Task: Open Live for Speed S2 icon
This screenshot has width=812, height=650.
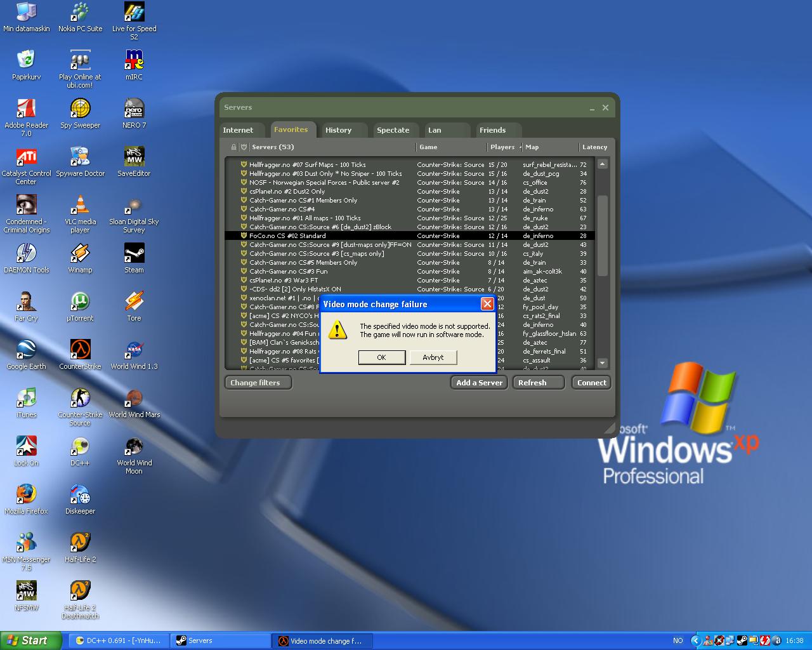Action: (134, 21)
